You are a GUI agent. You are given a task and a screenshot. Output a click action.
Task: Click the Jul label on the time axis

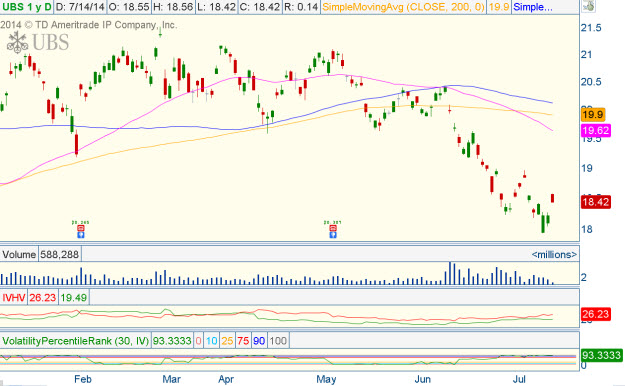[519, 379]
